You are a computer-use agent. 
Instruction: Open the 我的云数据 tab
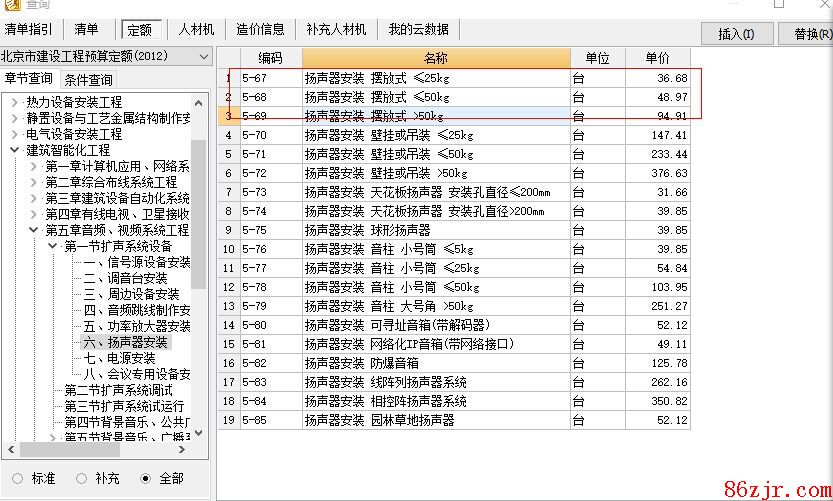pyautogui.click(x=418, y=29)
